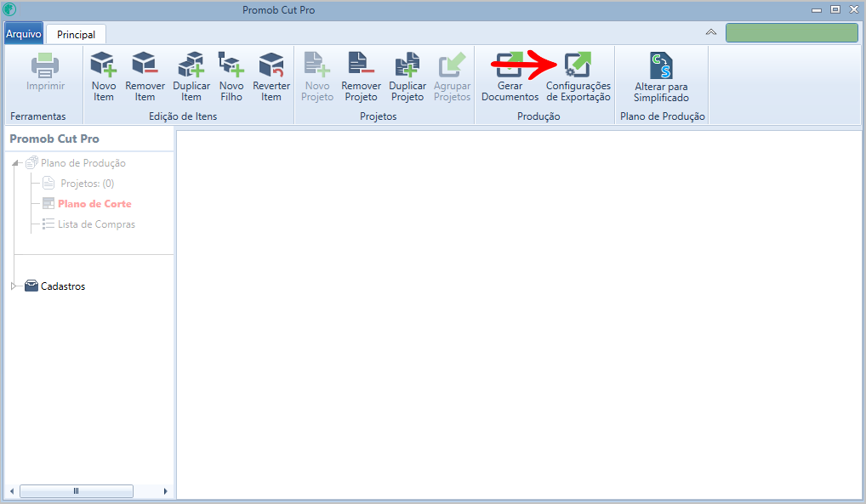Create a Novo Filho item

(x=231, y=76)
